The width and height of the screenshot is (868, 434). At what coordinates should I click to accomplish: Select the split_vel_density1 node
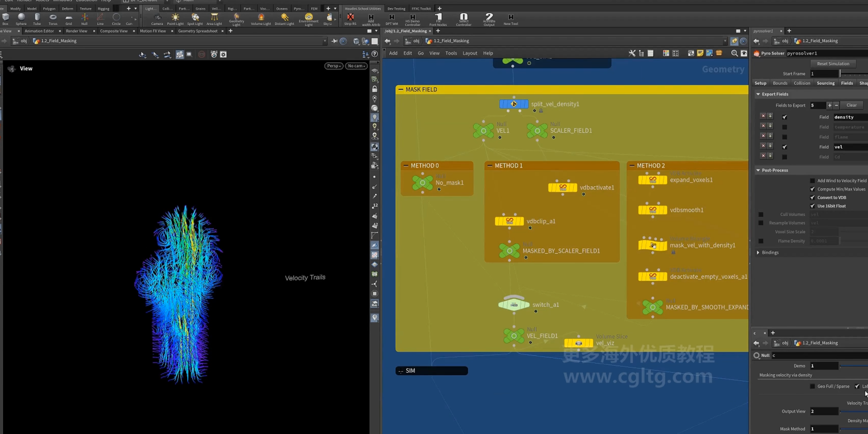[x=514, y=104]
